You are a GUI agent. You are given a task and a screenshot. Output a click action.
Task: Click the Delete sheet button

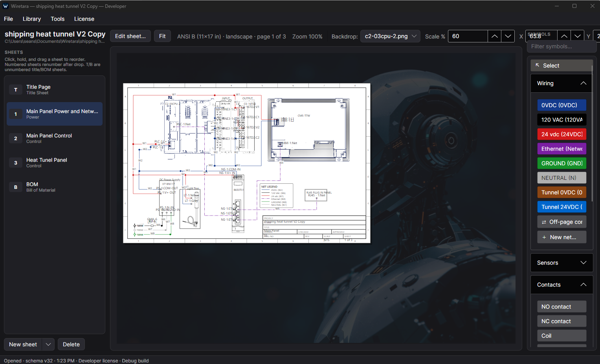pos(71,344)
